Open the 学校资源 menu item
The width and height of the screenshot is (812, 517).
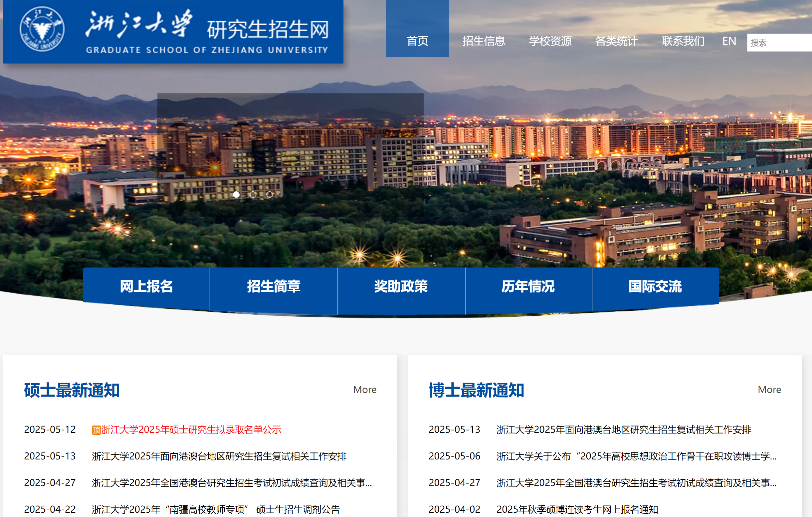pos(550,41)
